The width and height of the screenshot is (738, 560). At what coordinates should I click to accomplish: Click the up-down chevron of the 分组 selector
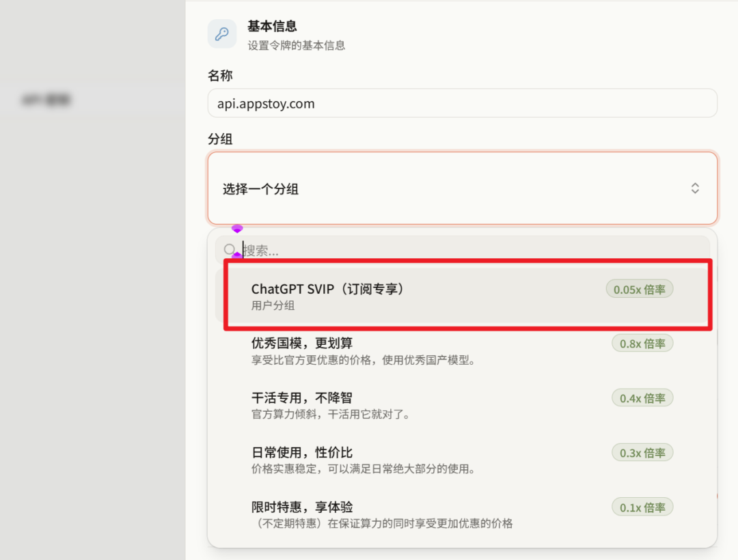pos(695,188)
